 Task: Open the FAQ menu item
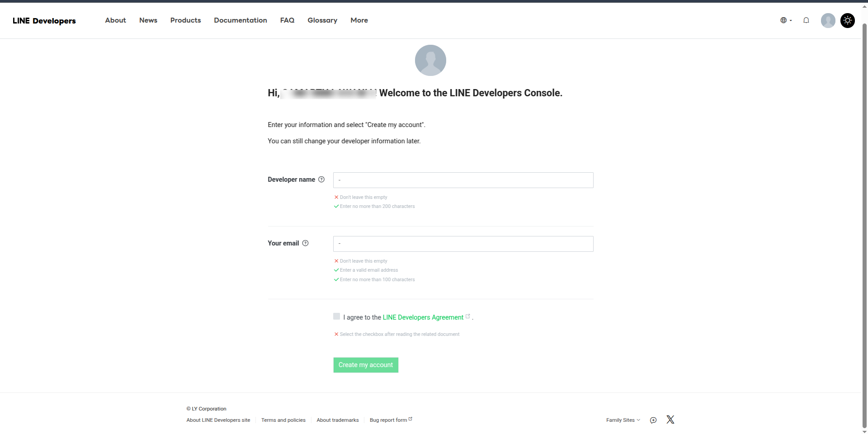coord(287,20)
